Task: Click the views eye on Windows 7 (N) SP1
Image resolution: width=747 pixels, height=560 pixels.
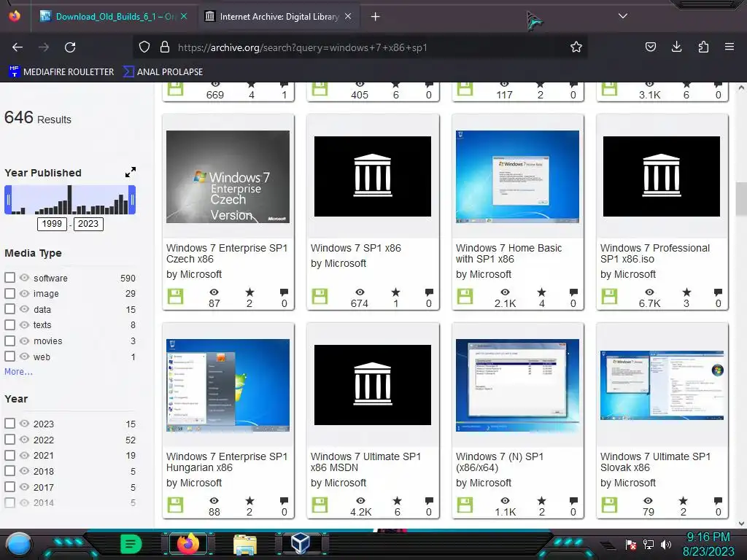Action: (x=505, y=500)
